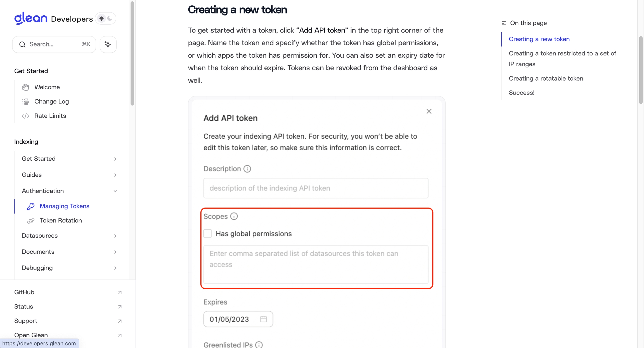Click the Description info icon
This screenshot has width=644, height=348.
(247, 169)
